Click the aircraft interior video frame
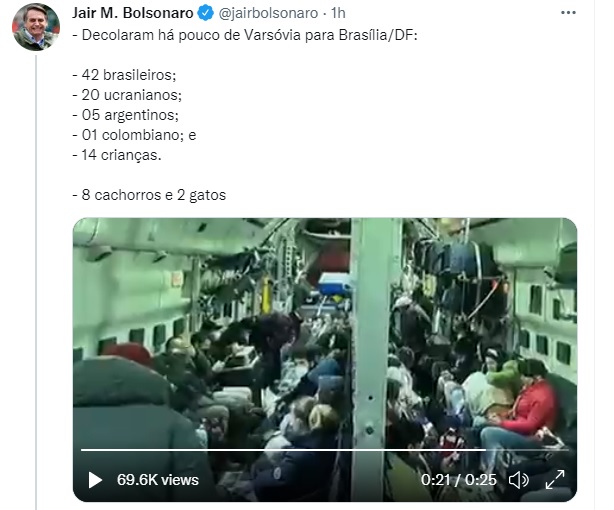614x510 pixels. [325, 333]
